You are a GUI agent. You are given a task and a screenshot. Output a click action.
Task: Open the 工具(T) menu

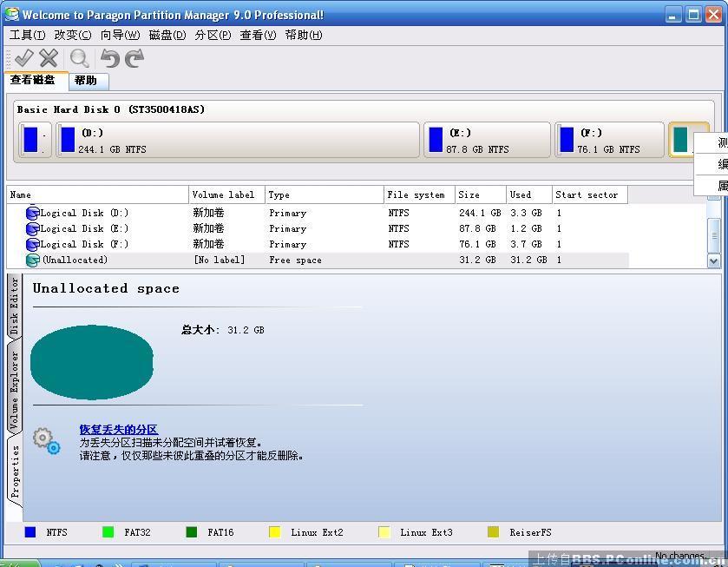pyautogui.click(x=27, y=35)
